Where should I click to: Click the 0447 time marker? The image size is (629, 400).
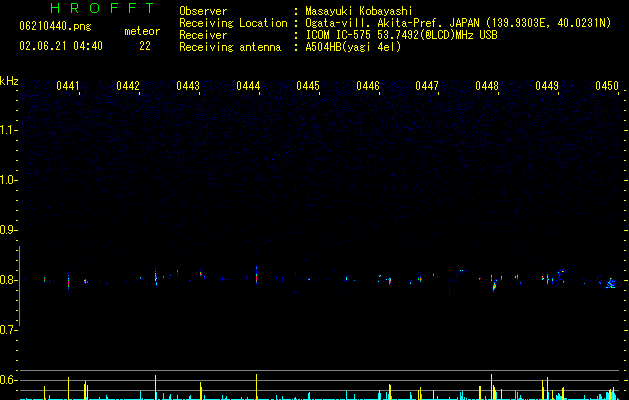427,85
